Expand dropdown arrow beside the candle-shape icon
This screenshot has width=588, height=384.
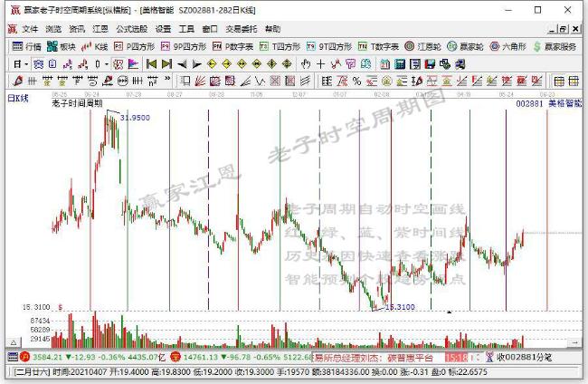[x=107, y=64]
